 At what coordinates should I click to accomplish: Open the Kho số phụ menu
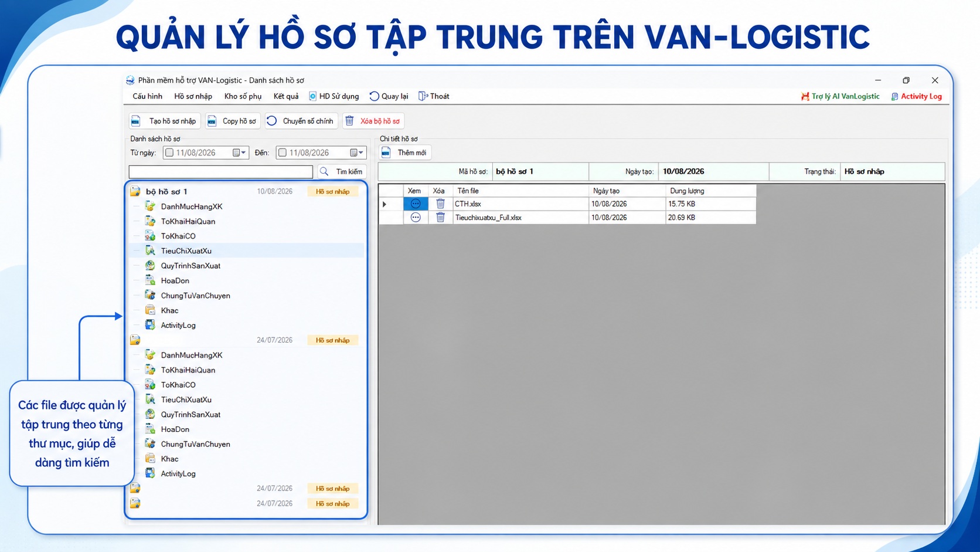pos(243,96)
